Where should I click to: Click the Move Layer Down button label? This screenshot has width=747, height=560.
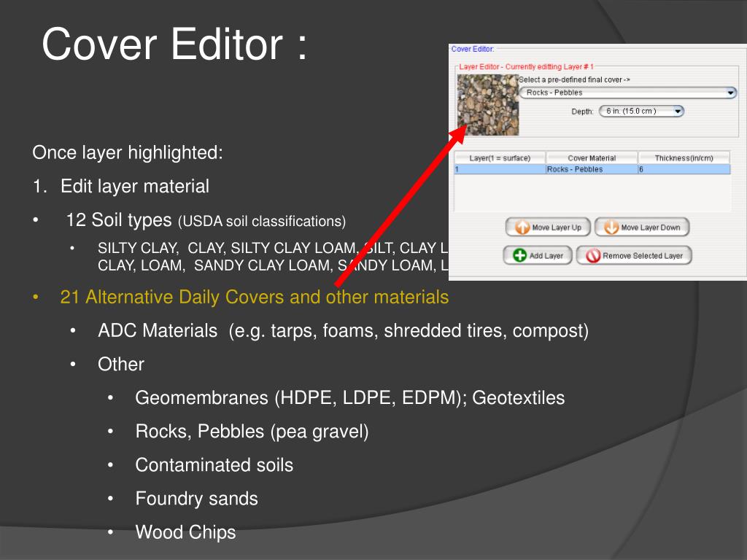point(650,227)
